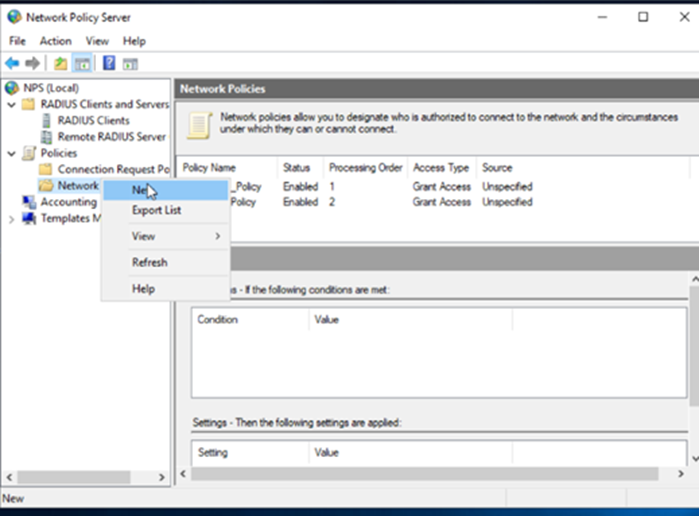This screenshot has height=516, width=699.
Task: Open the View submenu arrow
Action: 218,236
